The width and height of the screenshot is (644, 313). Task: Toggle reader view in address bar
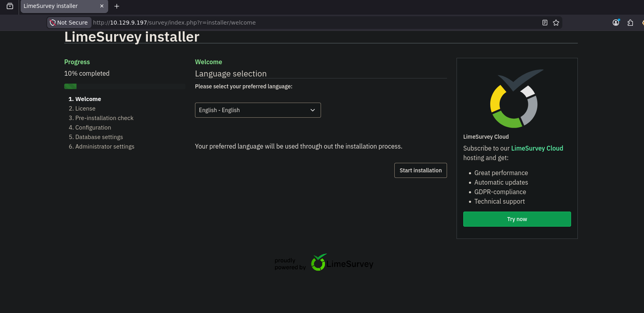[x=545, y=23]
